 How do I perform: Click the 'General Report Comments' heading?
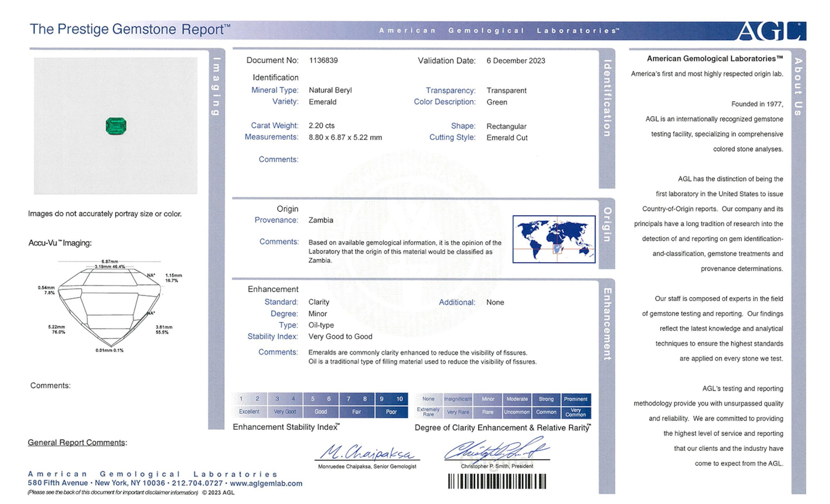(77, 442)
